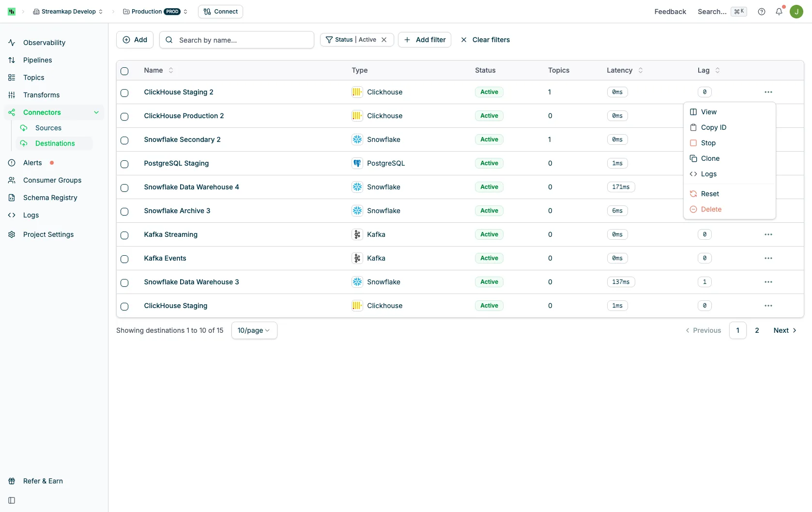
Task: Click the Add destination button
Action: tap(135, 40)
